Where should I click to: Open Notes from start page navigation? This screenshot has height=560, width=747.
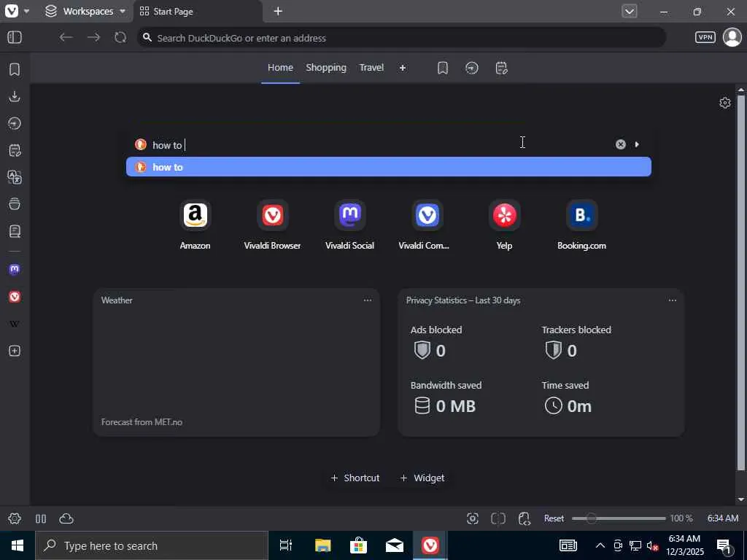pyautogui.click(x=501, y=68)
